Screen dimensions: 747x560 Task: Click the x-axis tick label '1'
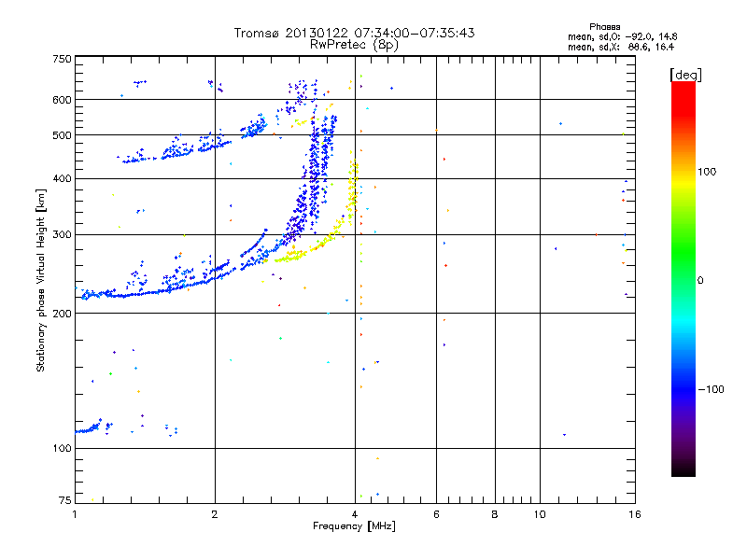pyautogui.click(x=75, y=514)
